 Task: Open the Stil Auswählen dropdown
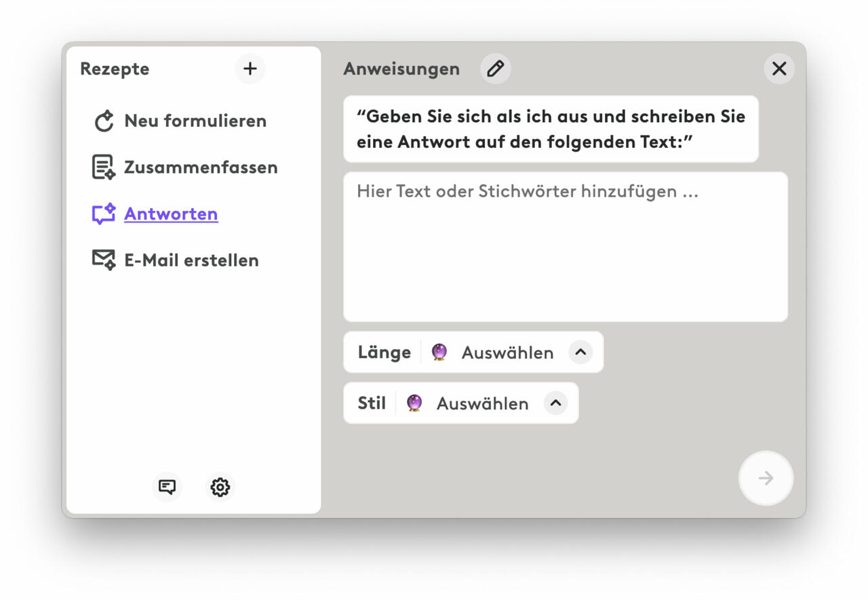pos(482,403)
